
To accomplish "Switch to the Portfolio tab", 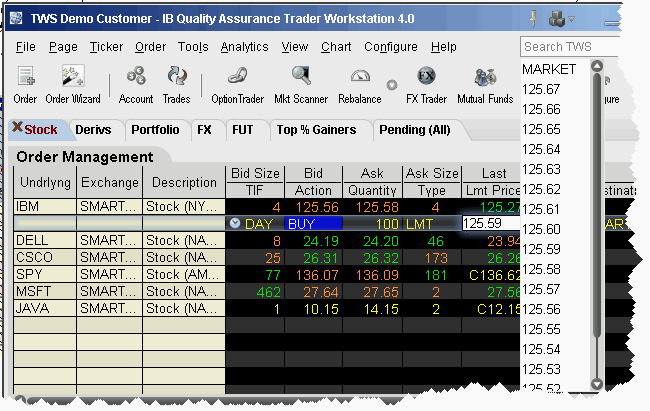I will 155,130.
